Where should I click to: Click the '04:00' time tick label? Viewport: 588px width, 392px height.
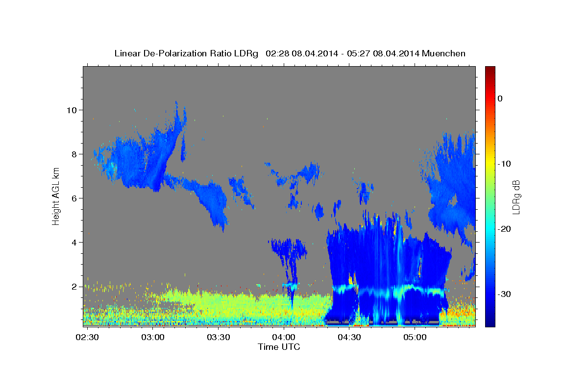pyautogui.click(x=284, y=337)
